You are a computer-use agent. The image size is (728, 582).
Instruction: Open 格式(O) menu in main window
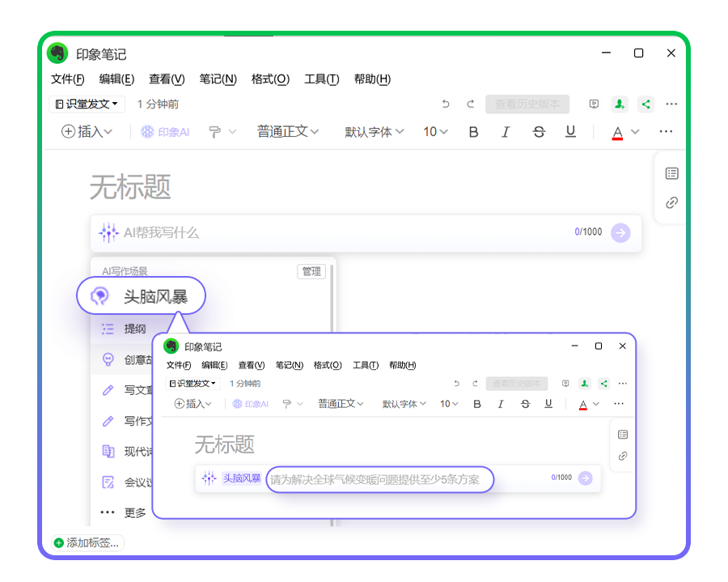tap(270, 79)
